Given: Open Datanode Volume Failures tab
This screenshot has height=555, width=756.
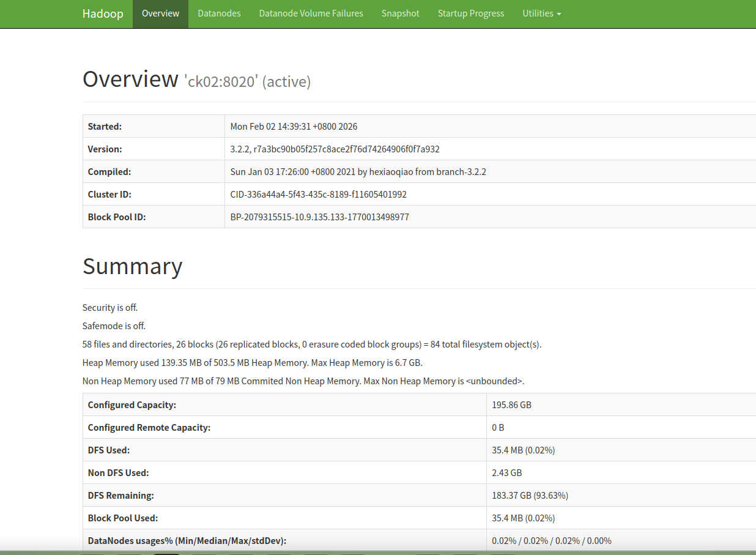Looking at the screenshot, I should click(x=311, y=13).
